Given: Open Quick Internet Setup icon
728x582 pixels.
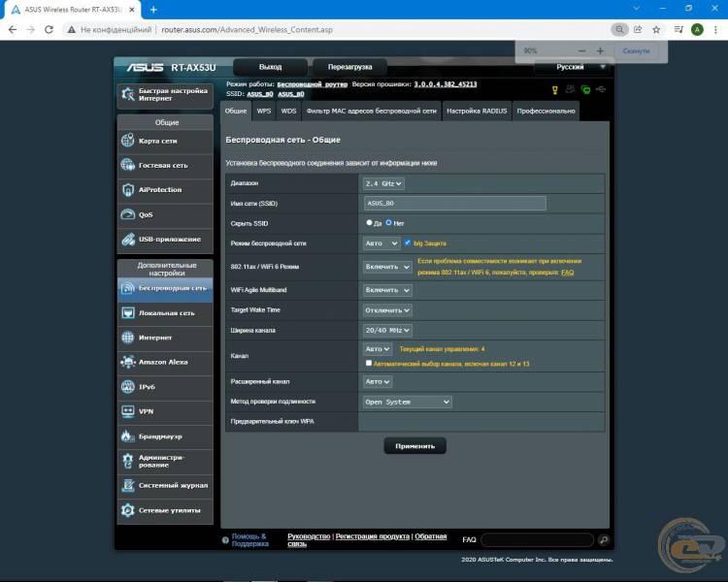Looking at the screenshot, I should click(x=128, y=94).
